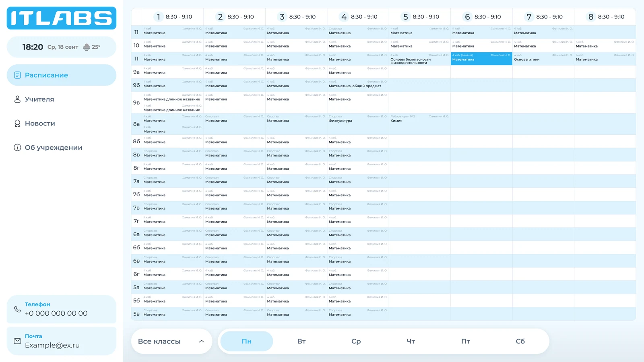The height and width of the screenshot is (362, 644).
Task: Open the Учителя menu item
Action: coord(62,99)
